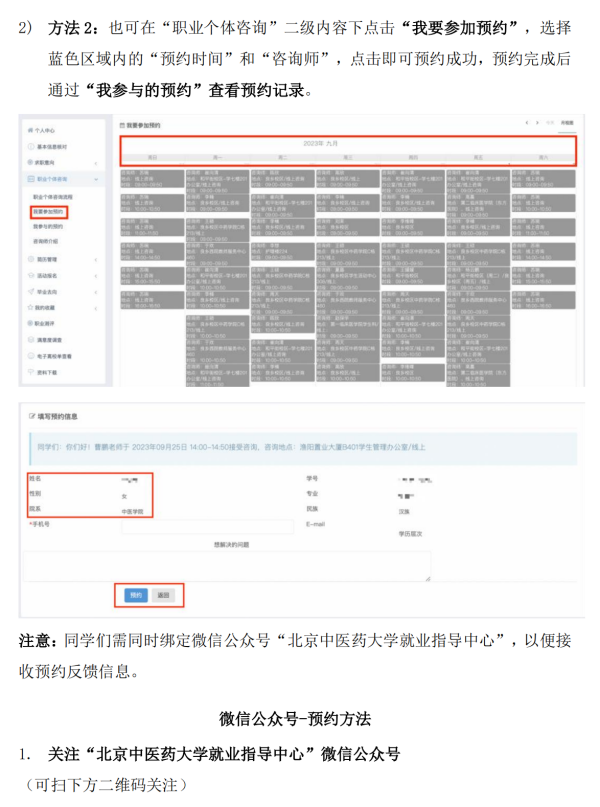Viewport: 600px width, 807px height.
Task: Click the 满意度调查 icon
Action: (x=28, y=340)
